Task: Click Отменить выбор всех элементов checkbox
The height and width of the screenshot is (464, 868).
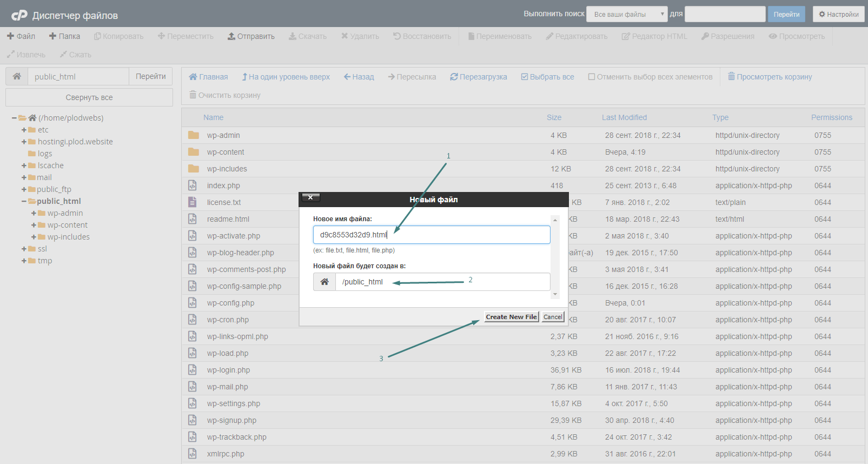Action: point(592,77)
